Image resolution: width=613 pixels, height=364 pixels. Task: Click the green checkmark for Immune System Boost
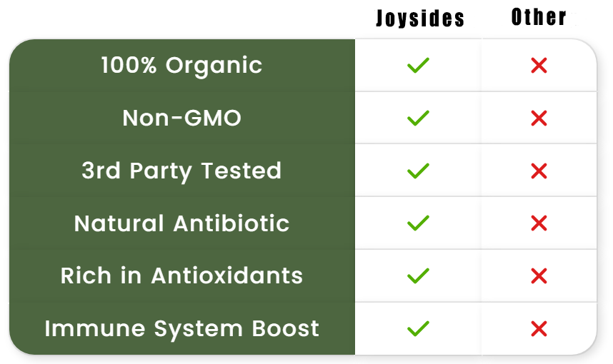(x=418, y=328)
